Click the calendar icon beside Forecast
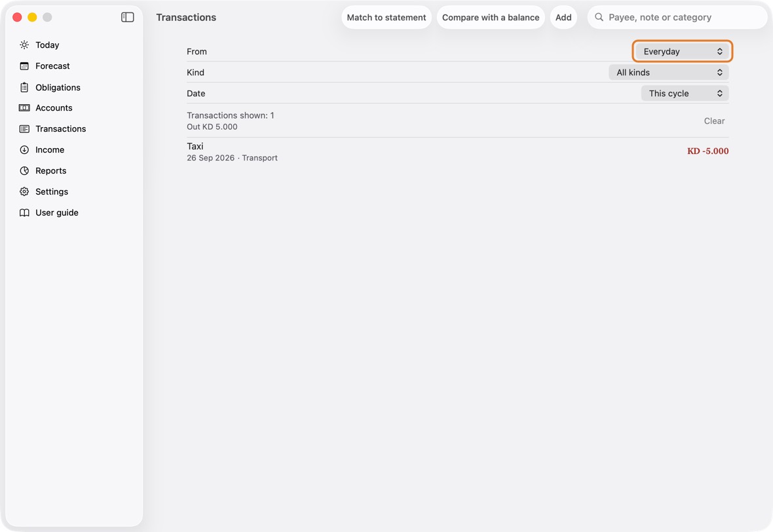The height and width of the screenshot is (532, 773). (24, 66)
